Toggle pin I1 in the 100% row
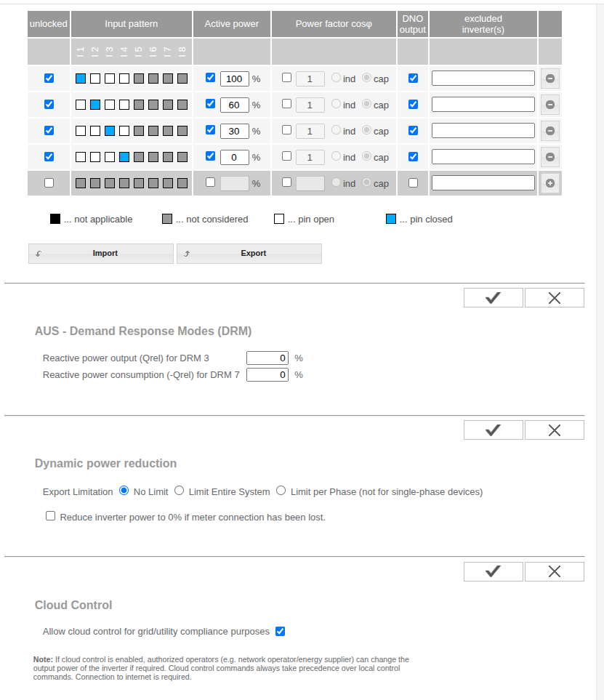The height and width of the screenshot is (700, 604). (81, 79)
